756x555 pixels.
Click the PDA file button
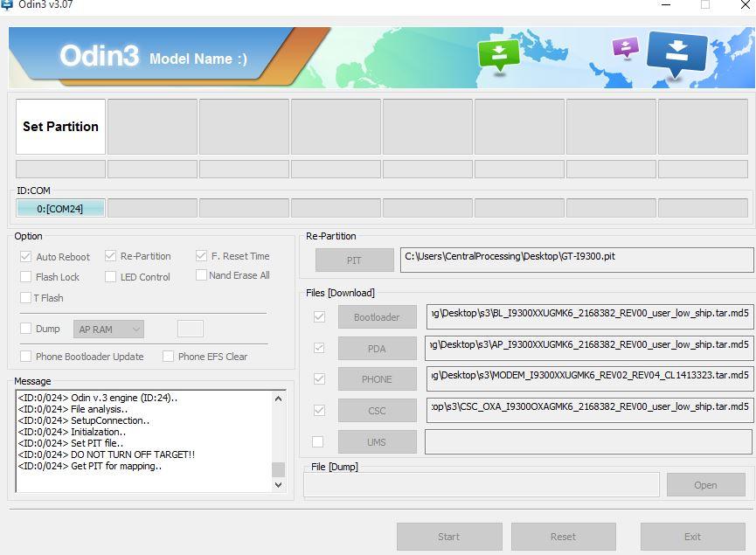(x=377, y=348)
